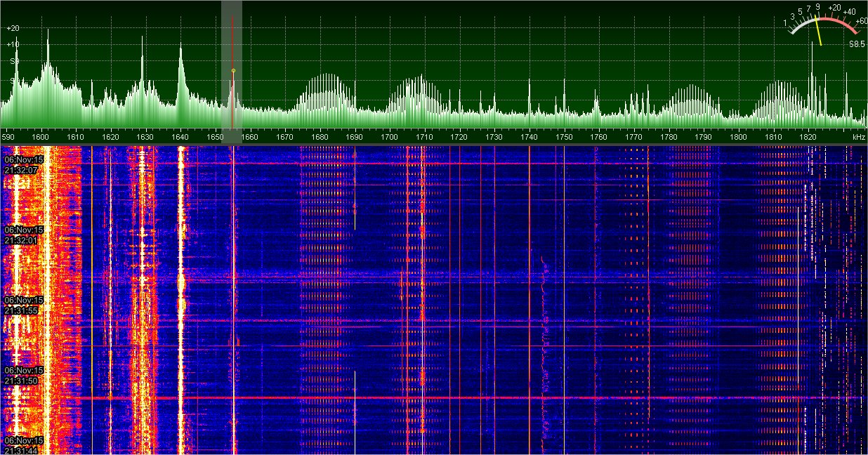Click the 1700 kHz frequency scale label

click(425, 136)
